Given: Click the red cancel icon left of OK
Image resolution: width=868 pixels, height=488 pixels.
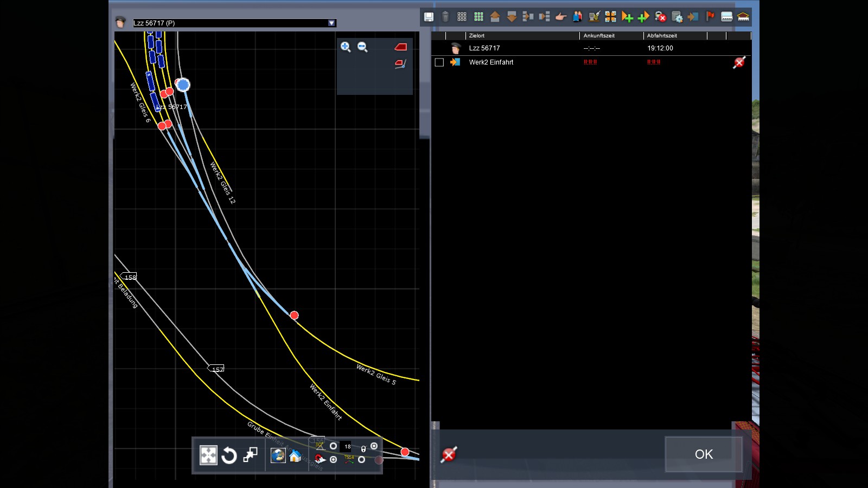Looking at the screenshot, I should click(x=449, y=454).
